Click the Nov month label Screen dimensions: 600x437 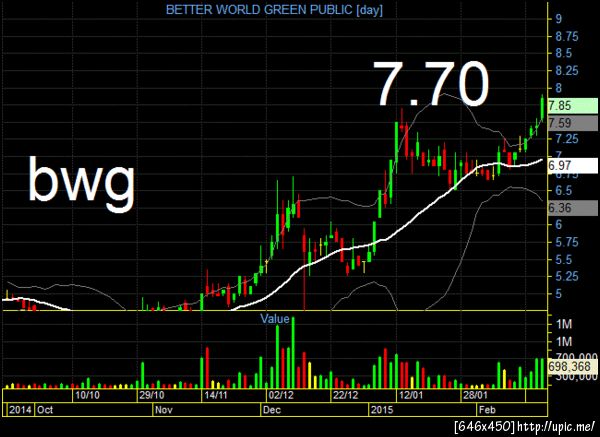[164, 410]
